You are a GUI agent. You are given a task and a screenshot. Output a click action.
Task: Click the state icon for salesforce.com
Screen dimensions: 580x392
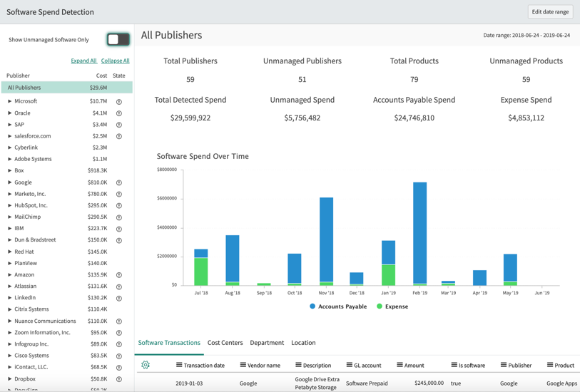[119, 136]
